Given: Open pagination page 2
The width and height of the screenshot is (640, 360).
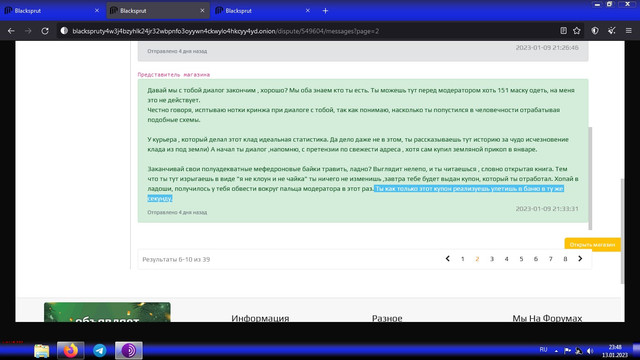Looking at the screenshot, I should [477, 259].
